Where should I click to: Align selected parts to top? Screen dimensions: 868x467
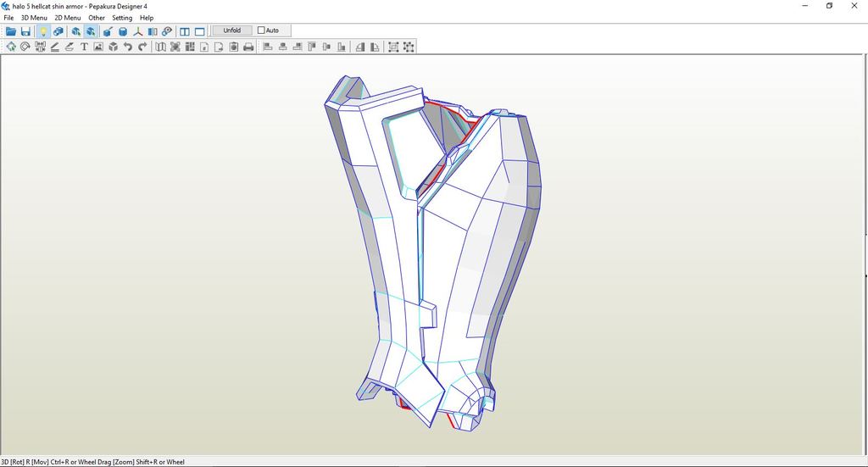312,47
